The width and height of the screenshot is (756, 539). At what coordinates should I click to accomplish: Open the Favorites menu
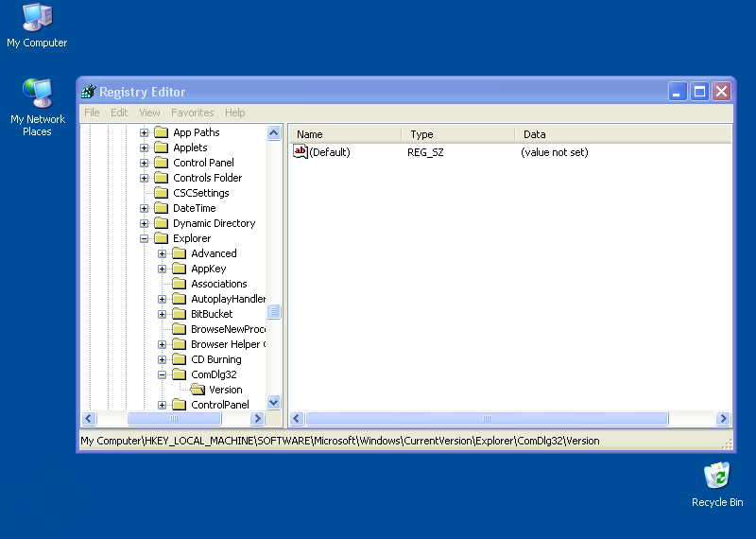coord(193,113)
